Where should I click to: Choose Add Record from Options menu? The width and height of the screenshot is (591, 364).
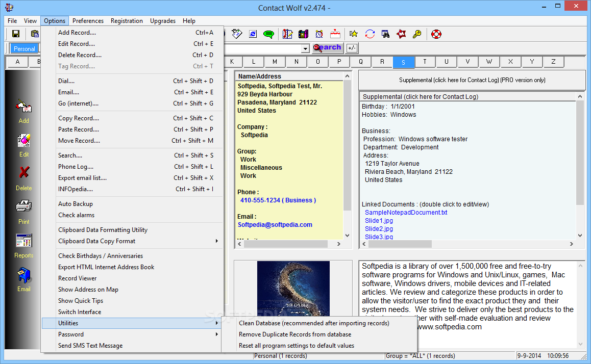click(132, 32)
